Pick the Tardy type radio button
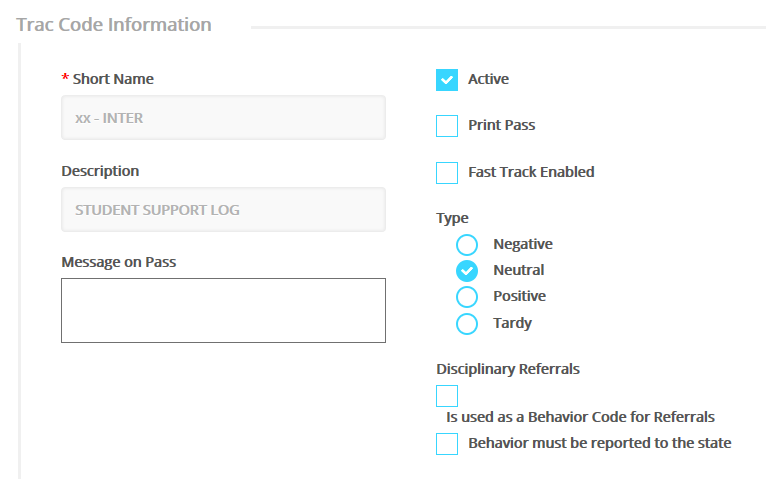The width and height of the screenshot is (766, 479). 467,324
